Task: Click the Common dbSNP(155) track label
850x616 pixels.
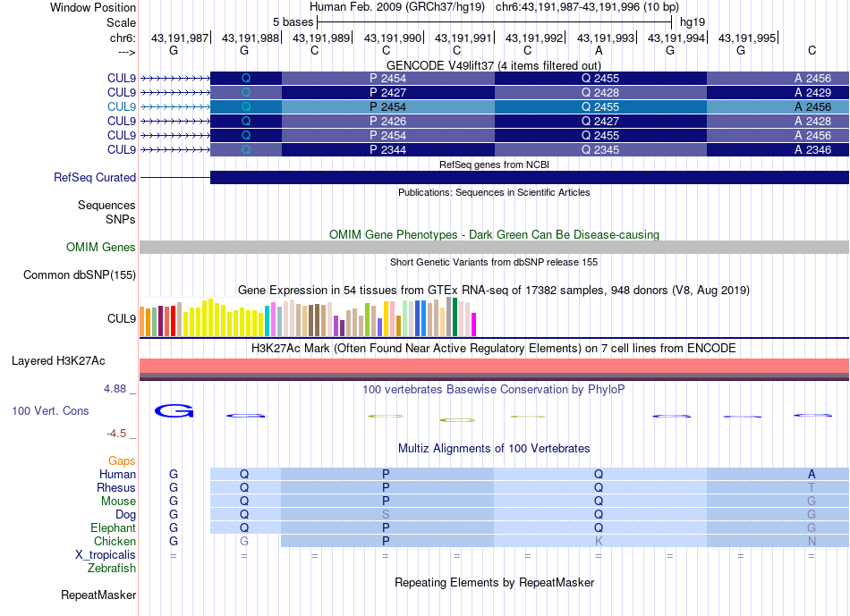Action: [x=80, y=274]
